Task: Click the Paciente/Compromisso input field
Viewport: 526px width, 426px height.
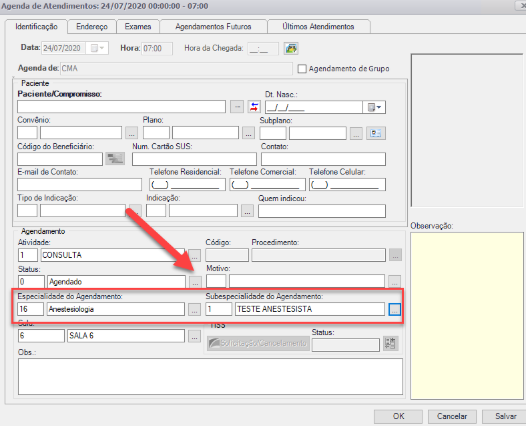Action: click(121, 107)
